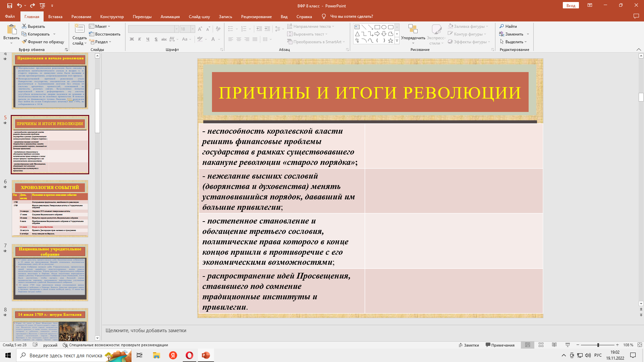Screen dimensions: 644x362
Task: Toggle Italic (К) formatting
Action: [140, 39]
